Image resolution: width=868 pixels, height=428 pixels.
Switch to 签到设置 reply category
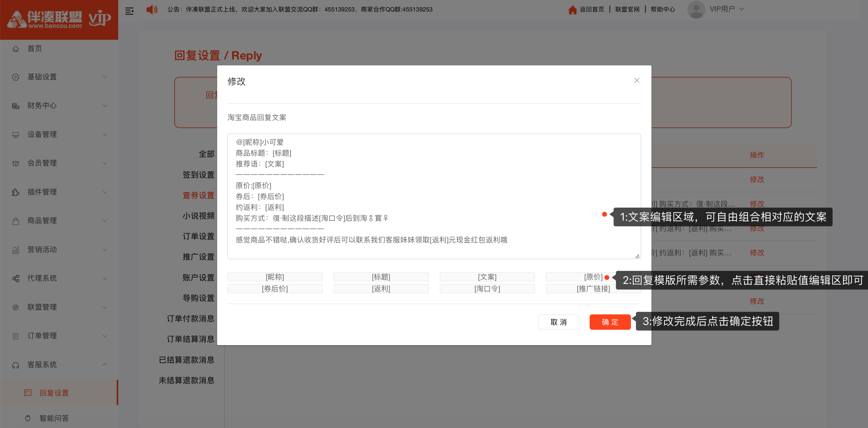pyautogui.click(x=198, y=175)
